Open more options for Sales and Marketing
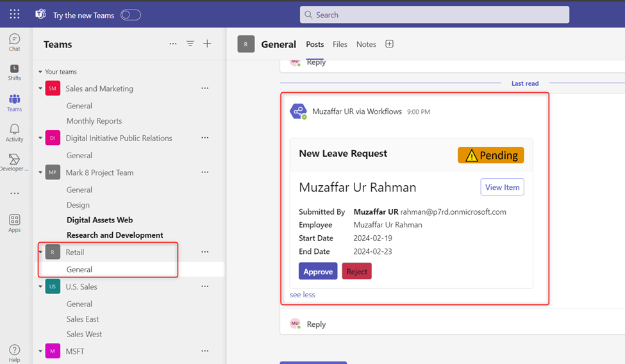The height and width of the screenshot is (364, 625). point(205,88)
